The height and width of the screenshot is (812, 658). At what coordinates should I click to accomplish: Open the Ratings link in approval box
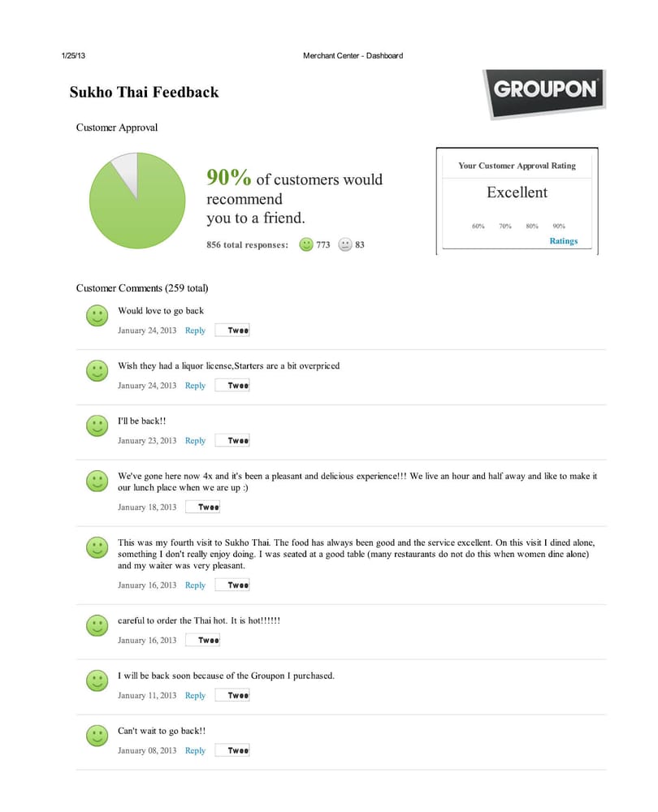coord(563,241)
